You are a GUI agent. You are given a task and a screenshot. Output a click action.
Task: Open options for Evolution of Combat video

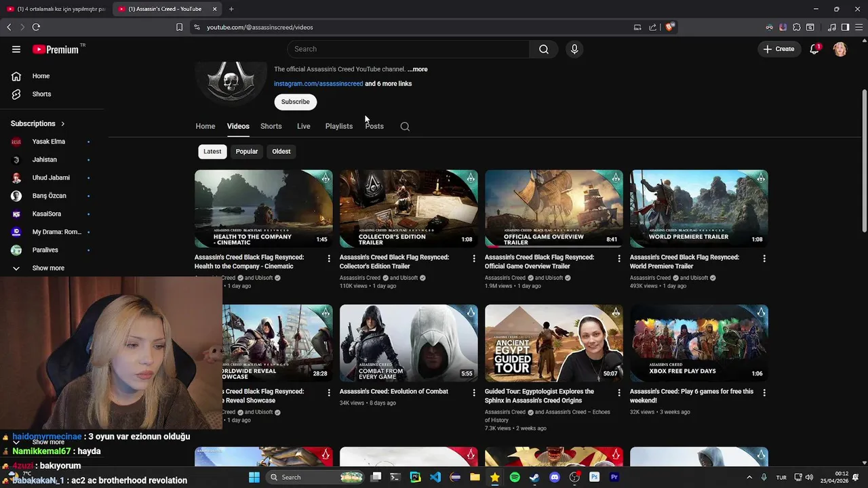(x=474, y=392)
